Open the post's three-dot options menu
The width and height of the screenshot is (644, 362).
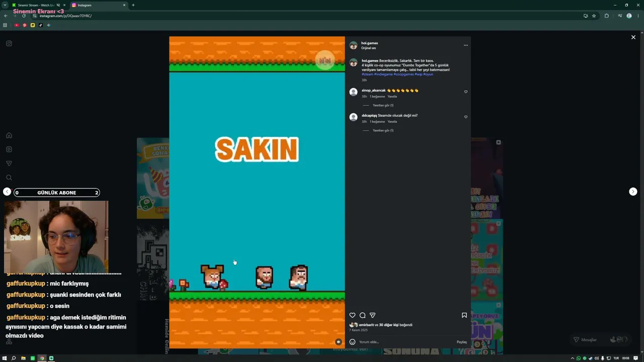click(x=466, y=45)
